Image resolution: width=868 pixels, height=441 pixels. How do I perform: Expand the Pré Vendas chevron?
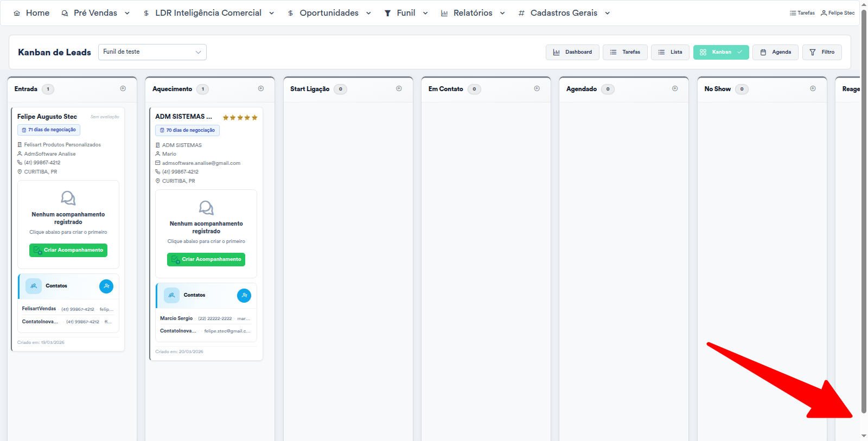coord(127,13)
